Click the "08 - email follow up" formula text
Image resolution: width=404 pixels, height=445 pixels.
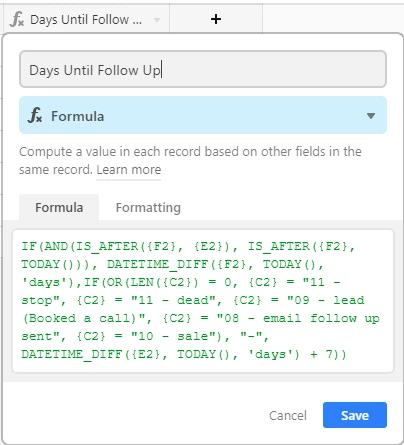(x=298, y=318)
